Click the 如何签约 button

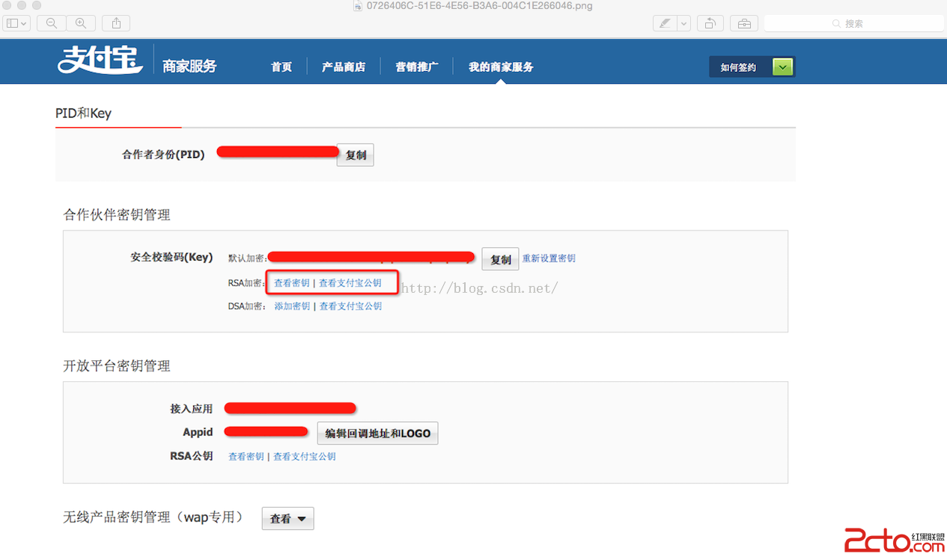[x=740, y=67]
